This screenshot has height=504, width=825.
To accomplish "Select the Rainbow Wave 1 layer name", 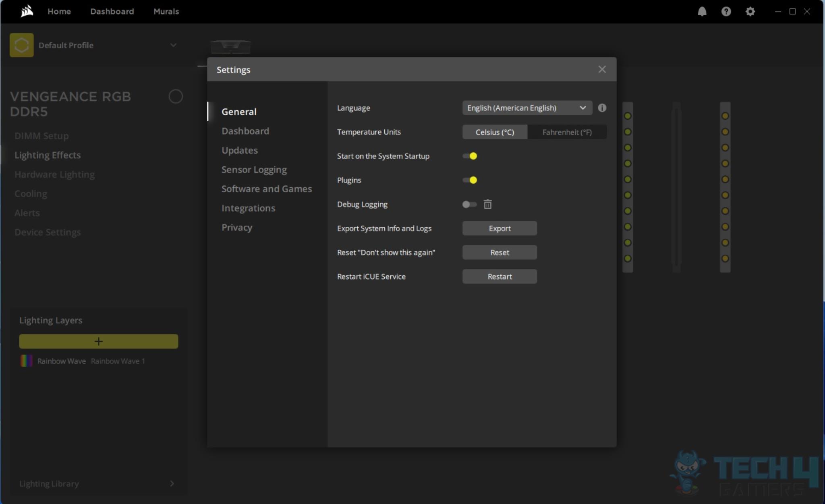I will click(118, 361).
